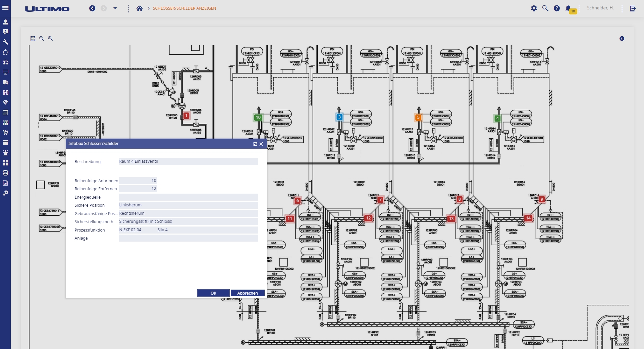Select the orange lock marker 5
644x349 pixels.
coord(418,117)
